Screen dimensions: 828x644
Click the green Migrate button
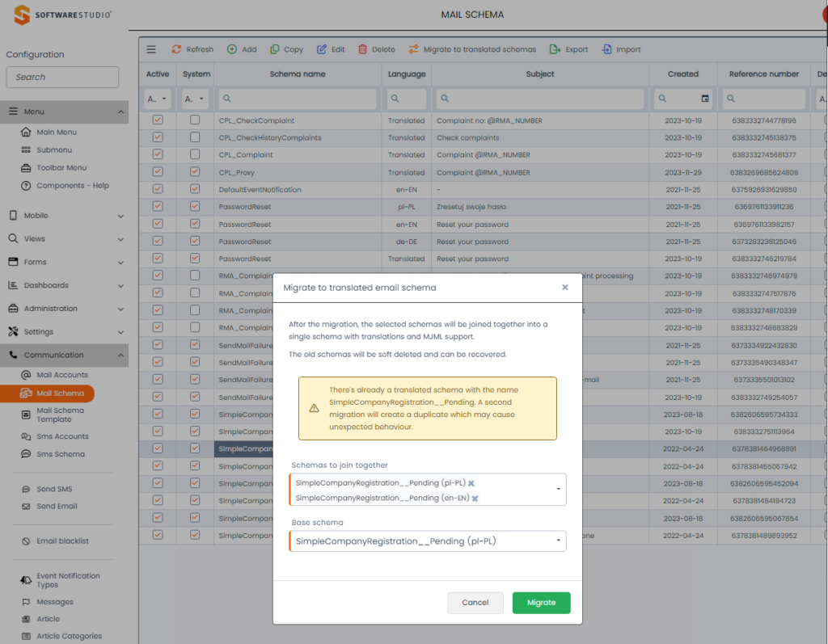(541, 603)
